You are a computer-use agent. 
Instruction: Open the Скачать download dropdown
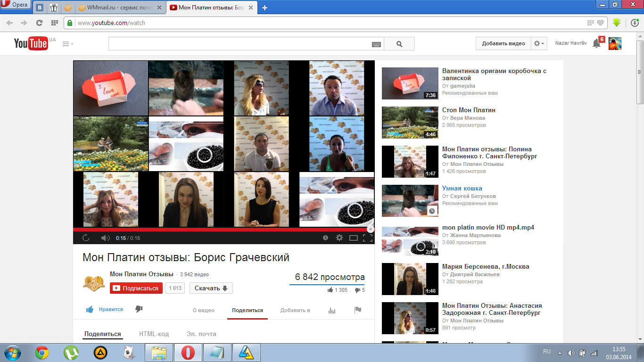pyautogui.click(x=211, y=288)
